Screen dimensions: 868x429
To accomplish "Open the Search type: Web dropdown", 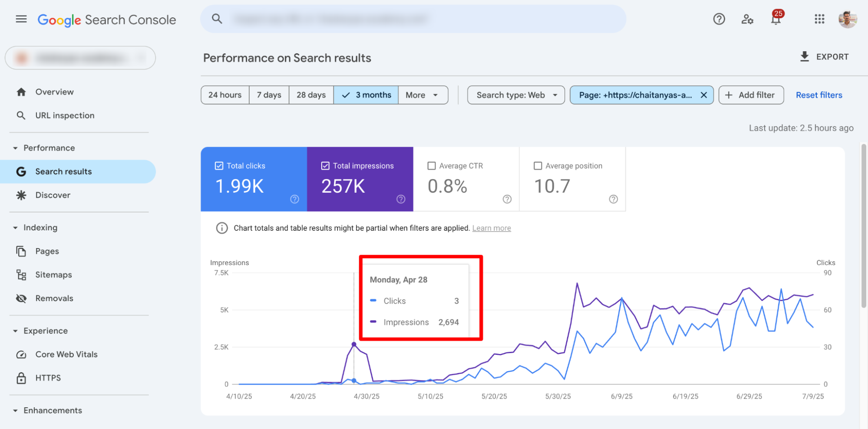I will [515, 95].
